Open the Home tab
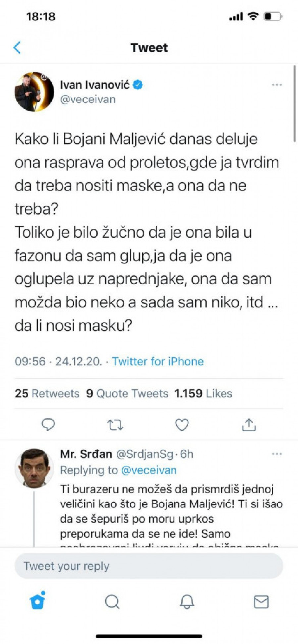This screenshot has height=644, width=298. (38, 601)
